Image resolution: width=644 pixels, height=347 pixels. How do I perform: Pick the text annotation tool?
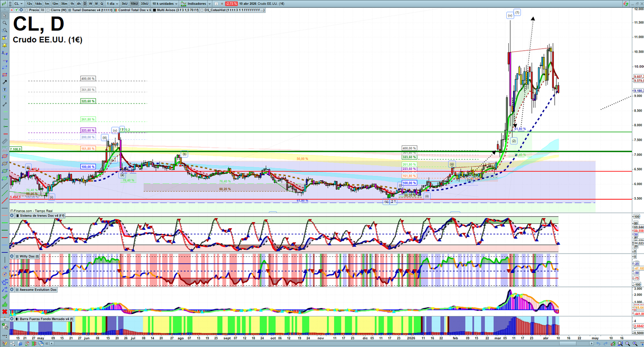(4, 89)
